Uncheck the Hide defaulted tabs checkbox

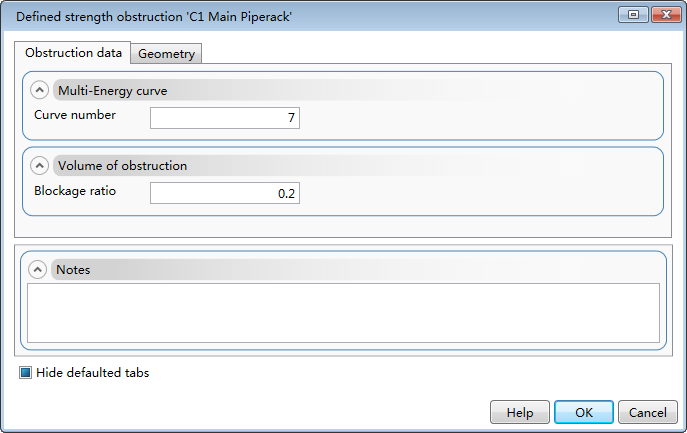pyautogui.click(x=26, y=373)
